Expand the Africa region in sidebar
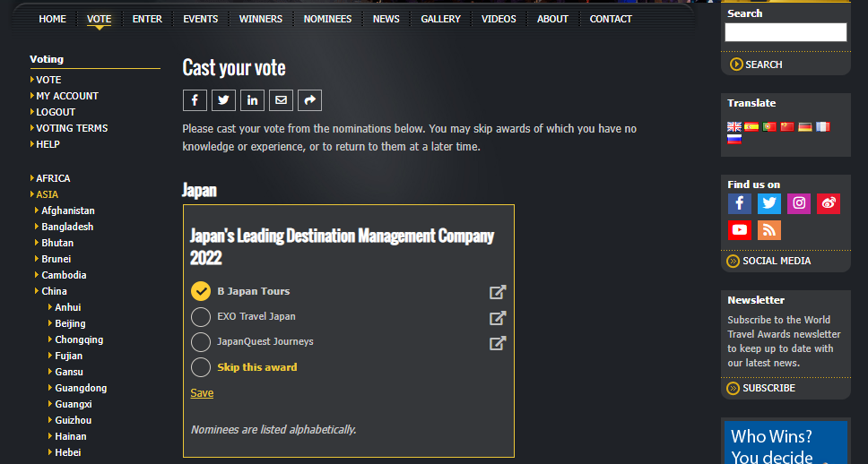868x464 pixels. [52, 178]
